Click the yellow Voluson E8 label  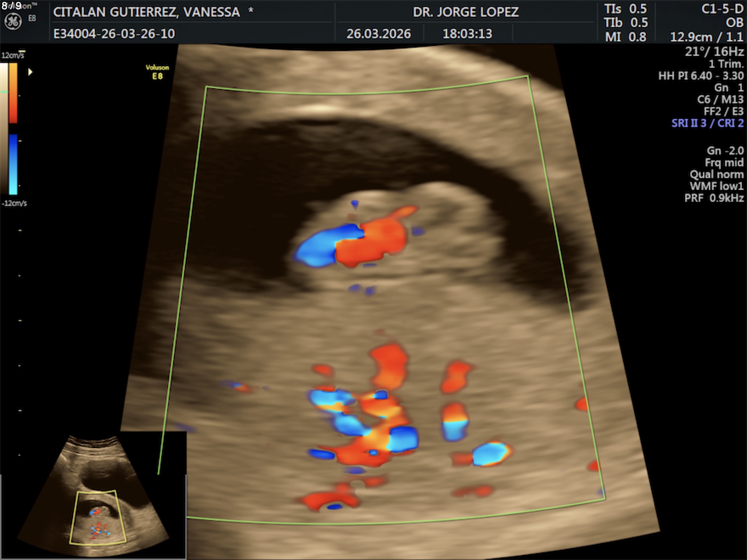coord(157,72)
